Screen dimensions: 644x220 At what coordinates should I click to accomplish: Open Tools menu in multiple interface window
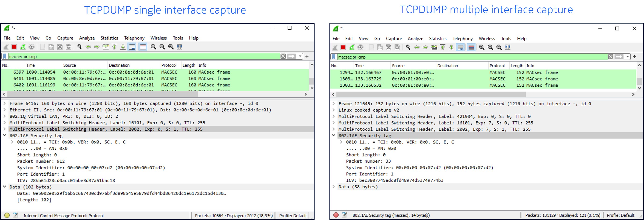(506, 39)
